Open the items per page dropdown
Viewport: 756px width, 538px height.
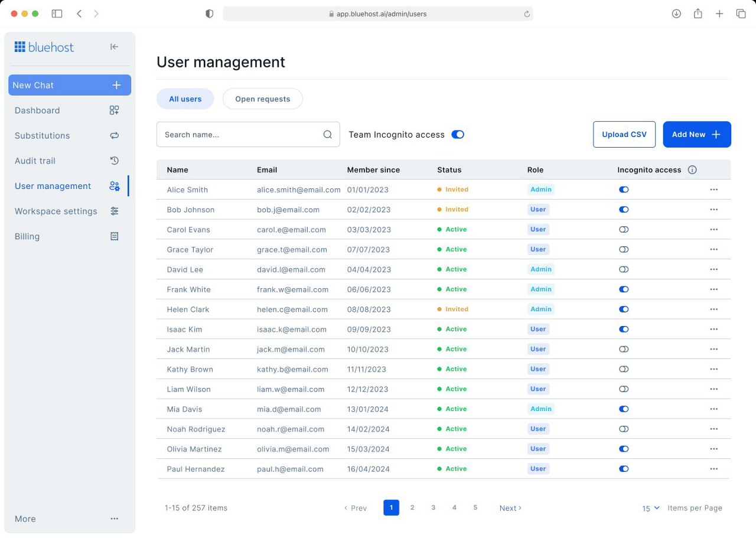651,508
